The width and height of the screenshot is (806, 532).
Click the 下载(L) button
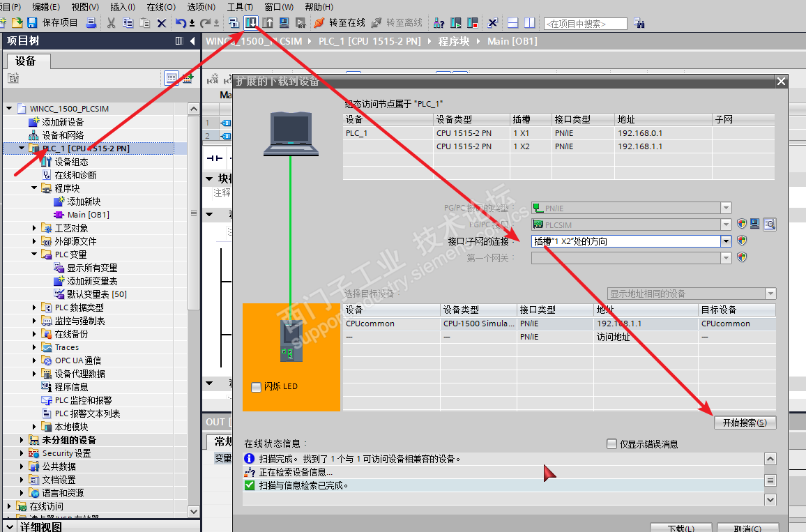coord(680,528)
